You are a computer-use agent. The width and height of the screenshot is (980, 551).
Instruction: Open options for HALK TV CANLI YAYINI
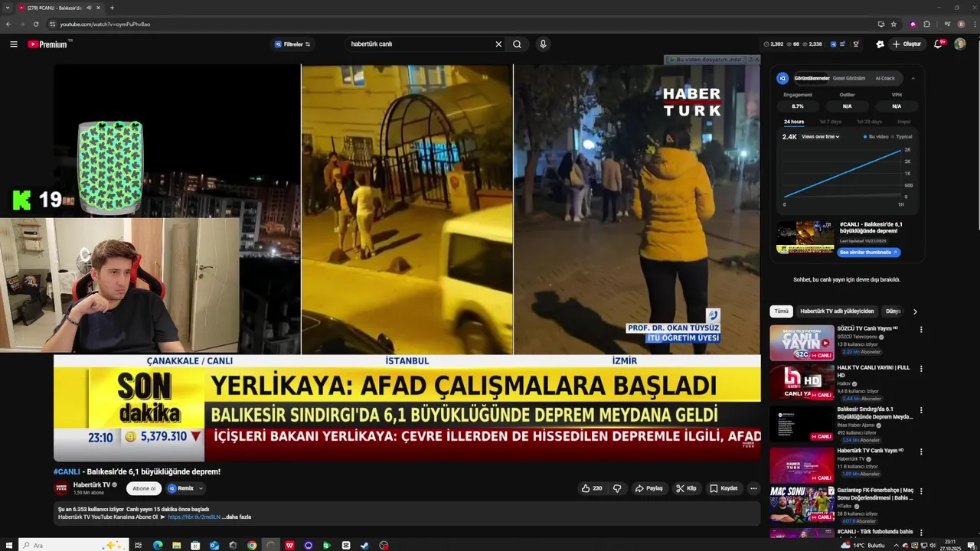tap(921, 369)
